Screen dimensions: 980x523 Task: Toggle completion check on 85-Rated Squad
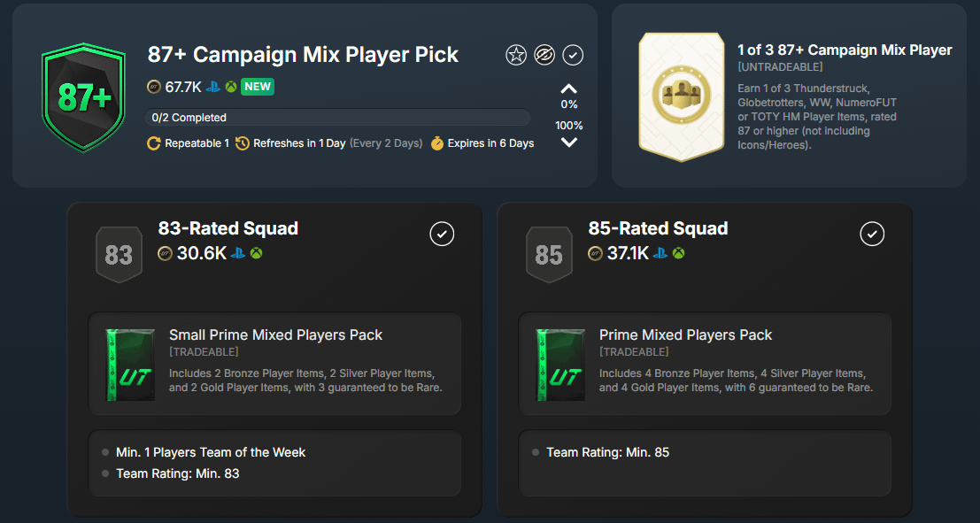click(x=872, y=234)
